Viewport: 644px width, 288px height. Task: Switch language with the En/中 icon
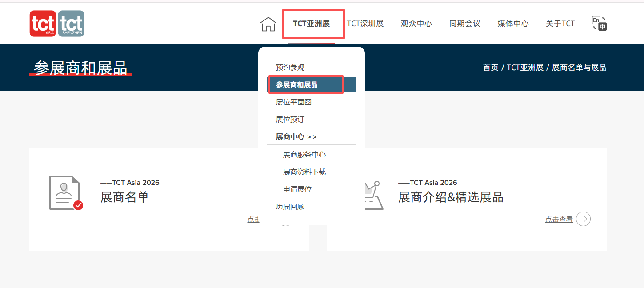[599, 24]
